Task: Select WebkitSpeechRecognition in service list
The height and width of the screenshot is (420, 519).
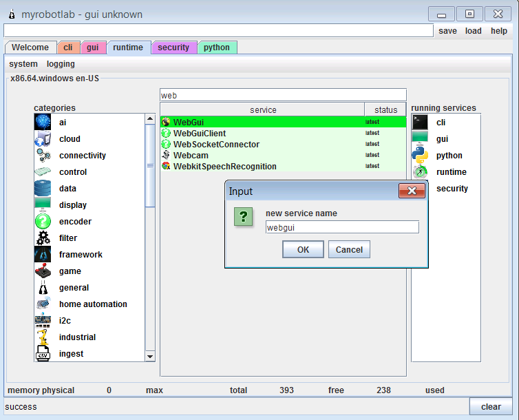Action: coord(225,166)
